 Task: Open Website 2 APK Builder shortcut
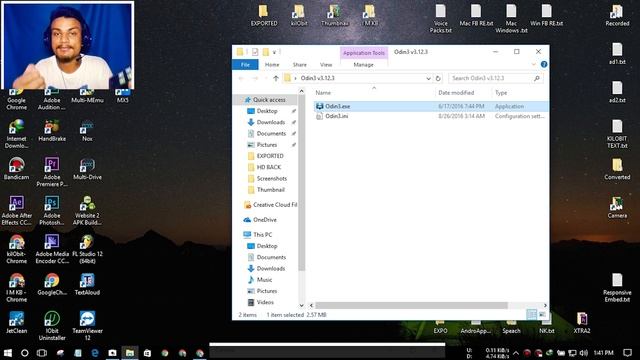pyautogui.click(x=87, y=211)
